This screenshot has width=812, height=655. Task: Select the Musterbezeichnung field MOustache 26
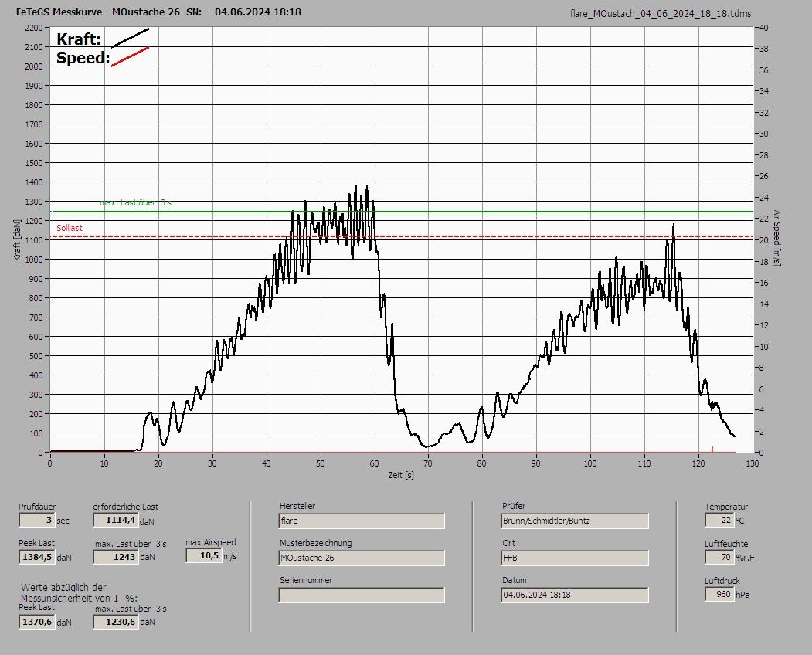(x=362, y=558)
